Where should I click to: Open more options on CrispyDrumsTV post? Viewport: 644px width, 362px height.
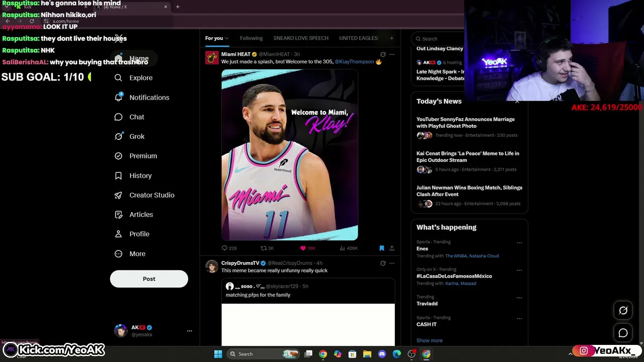pyautogui.click(x=392, y=263)
